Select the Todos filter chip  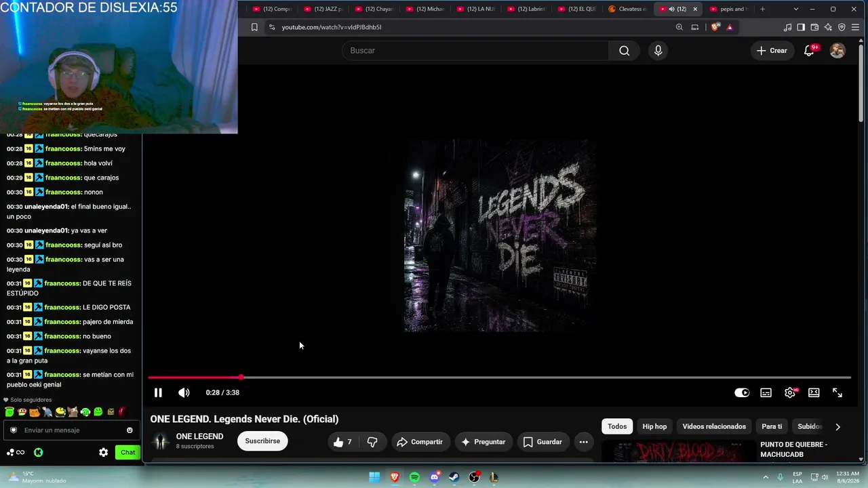pos(617,426)
